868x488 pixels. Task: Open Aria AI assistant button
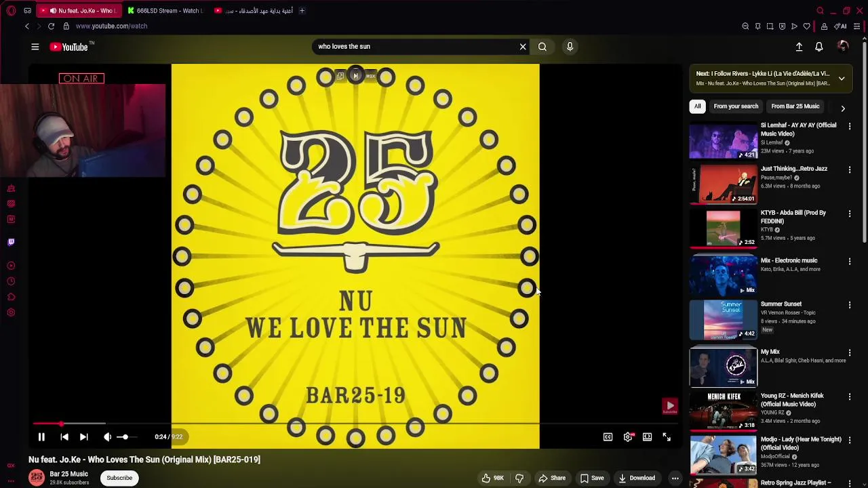click(x=841, y=26)
